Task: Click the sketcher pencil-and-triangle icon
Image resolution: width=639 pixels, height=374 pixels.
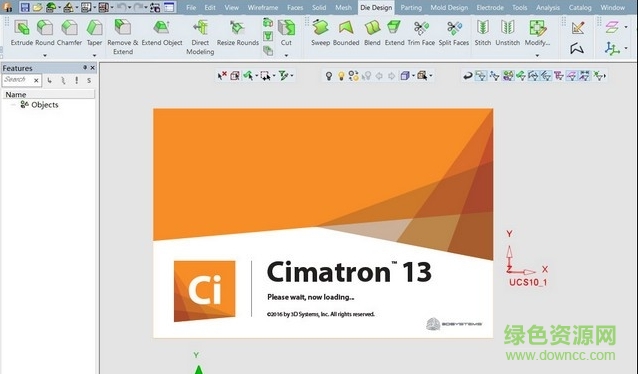Action: (577, 28)
